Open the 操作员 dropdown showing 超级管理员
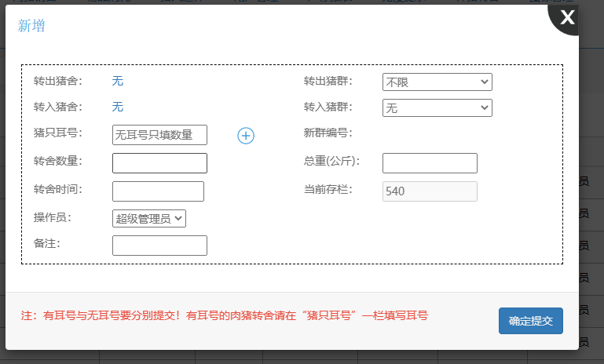This screenshot has height=364, width=604. [149, 218]
